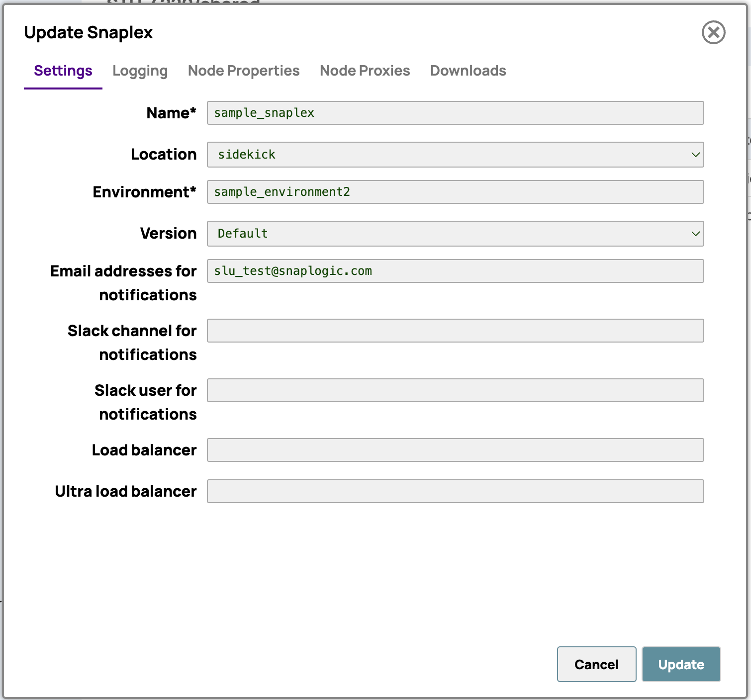Switch to the Logging tab
This screenshot has height=700, width=751.
(140, 71)
